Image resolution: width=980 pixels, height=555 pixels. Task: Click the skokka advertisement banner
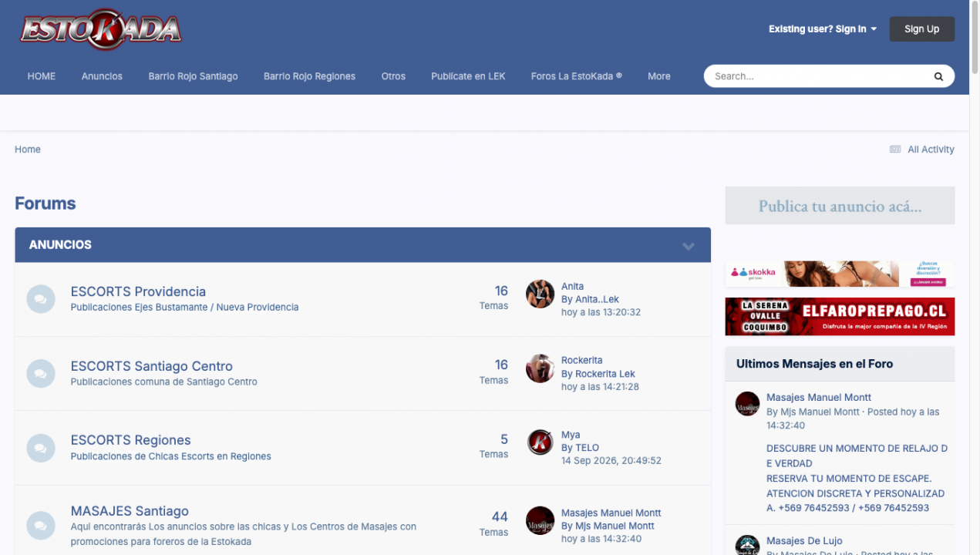840,274
